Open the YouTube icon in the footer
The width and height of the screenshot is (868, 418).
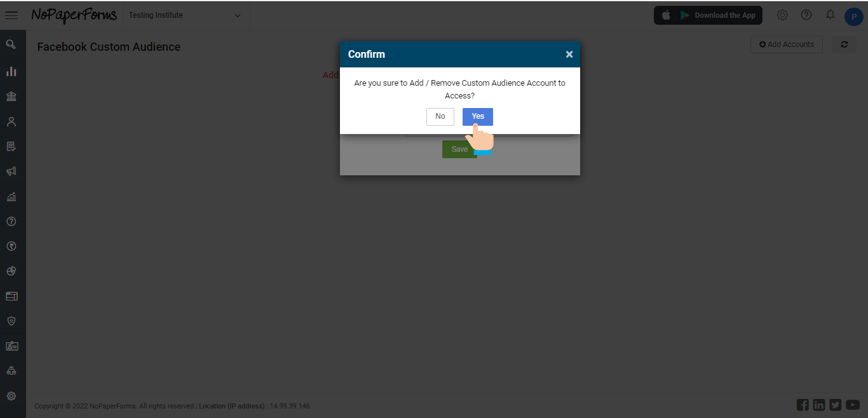coord(853,405)
